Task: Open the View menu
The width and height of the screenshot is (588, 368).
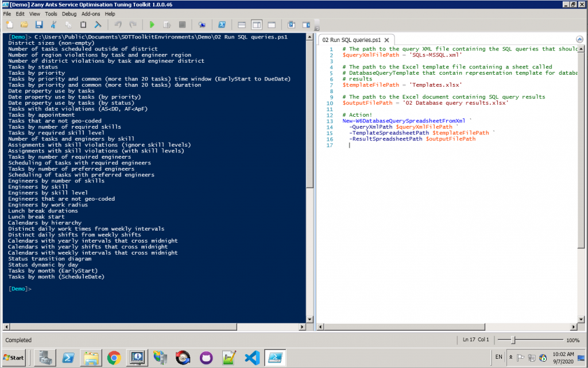Action: click(34, 14)
